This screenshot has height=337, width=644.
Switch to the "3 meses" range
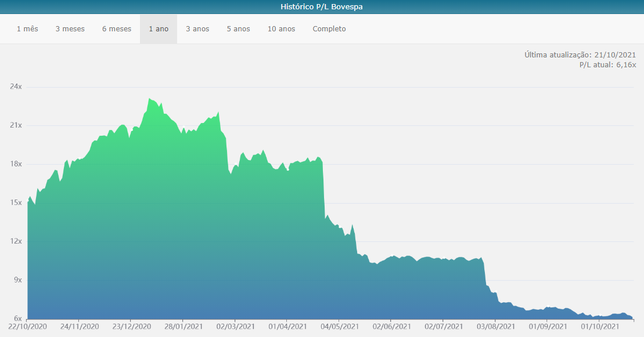70,29
